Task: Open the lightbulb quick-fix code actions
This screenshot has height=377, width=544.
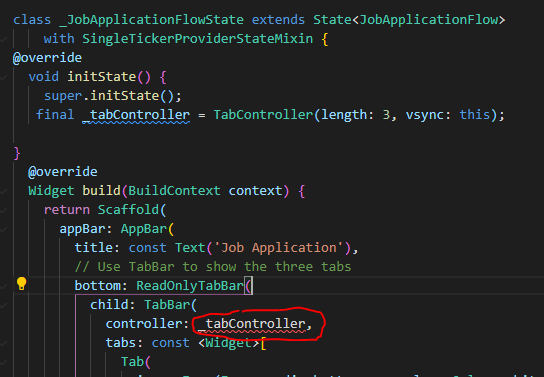Action: tap(22, 283)
